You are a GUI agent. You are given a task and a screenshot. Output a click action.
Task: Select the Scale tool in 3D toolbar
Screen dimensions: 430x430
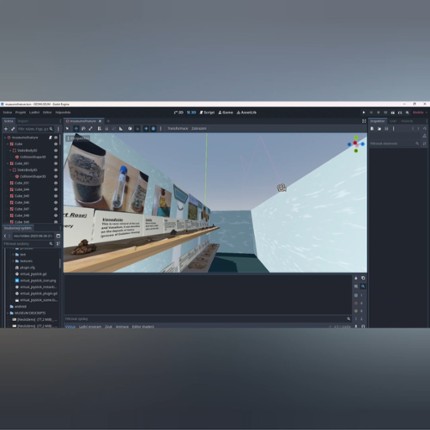(x=90, y=129)
